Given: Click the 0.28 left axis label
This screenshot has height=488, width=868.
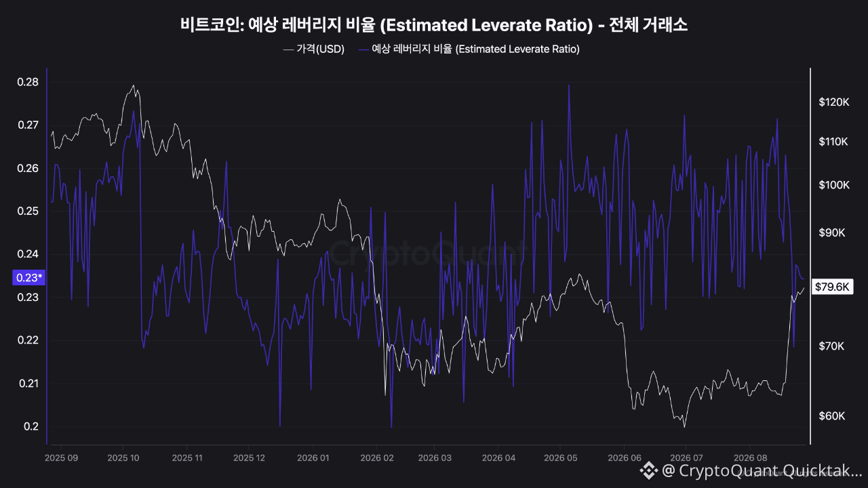Looking at the screenshot, I should pos(28,82).
